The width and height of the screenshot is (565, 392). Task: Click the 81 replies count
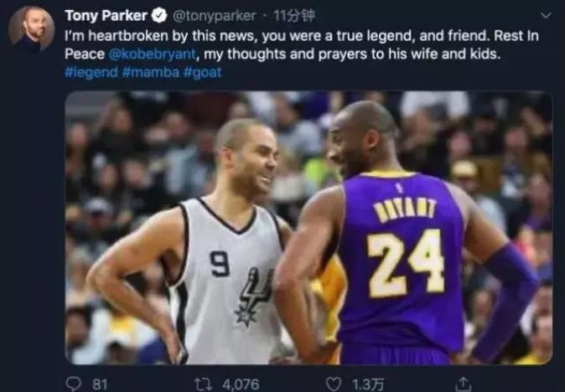click(x=100, y=384)
